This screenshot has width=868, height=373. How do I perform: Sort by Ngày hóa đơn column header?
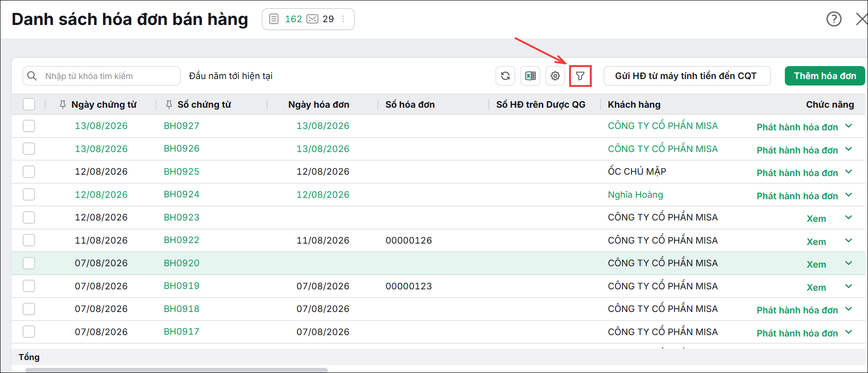[x=319, y=104]
